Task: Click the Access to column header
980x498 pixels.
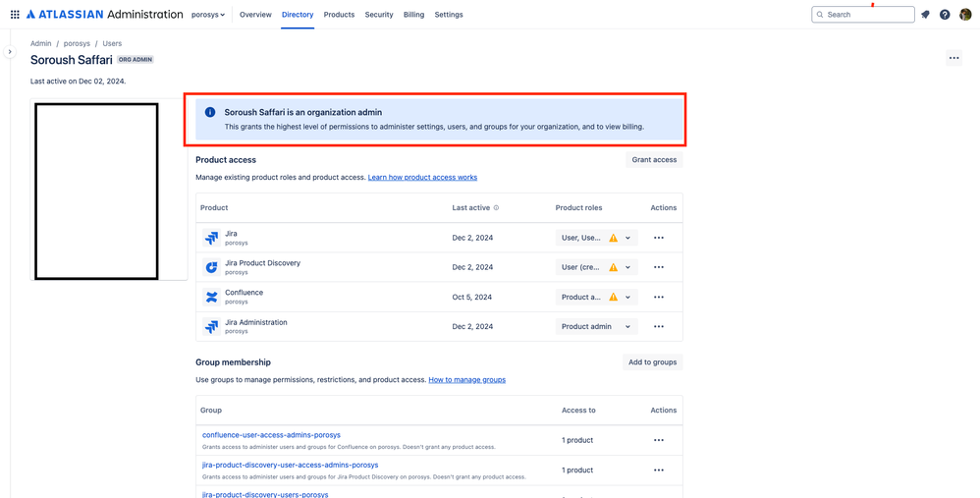Action: pyautogui.click(x=578, y=411)
